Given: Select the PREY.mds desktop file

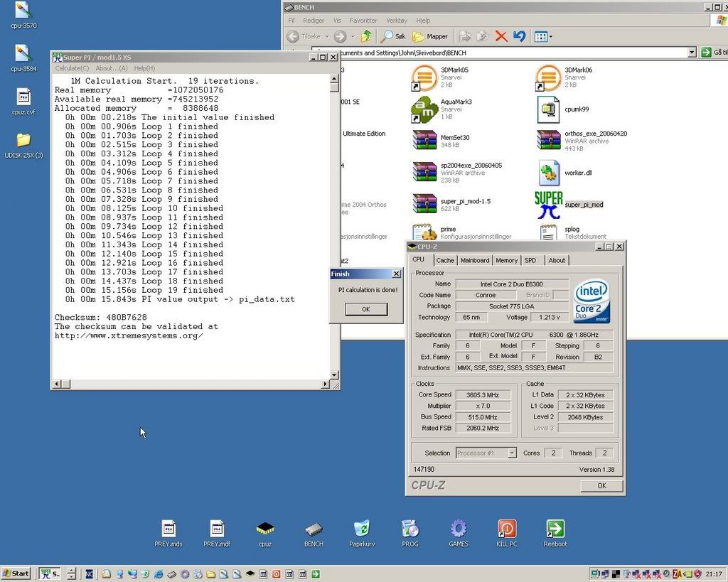Looking at the screenshot, I should pyautogui.click(x=168, y=533).
